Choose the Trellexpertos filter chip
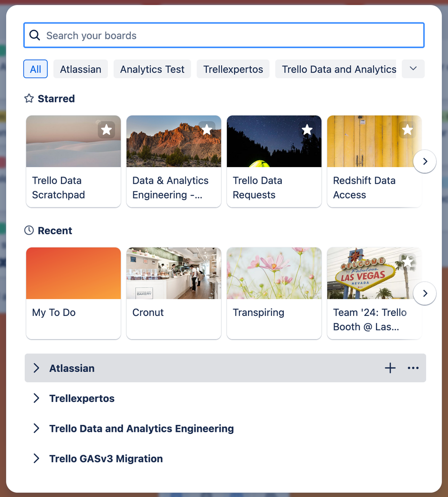The height and width of the screenshot is (497, 448). click(x=233, y=69)
